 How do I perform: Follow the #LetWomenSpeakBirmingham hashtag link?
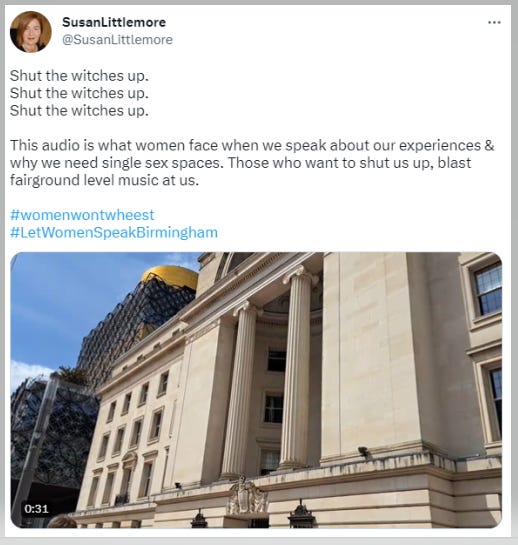coord(114,232)
